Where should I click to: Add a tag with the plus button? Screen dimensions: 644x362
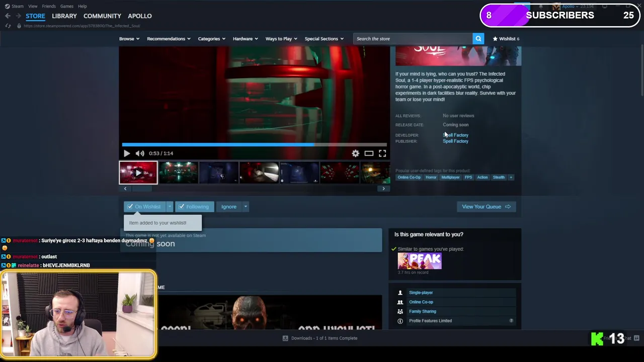coord(511,177)
